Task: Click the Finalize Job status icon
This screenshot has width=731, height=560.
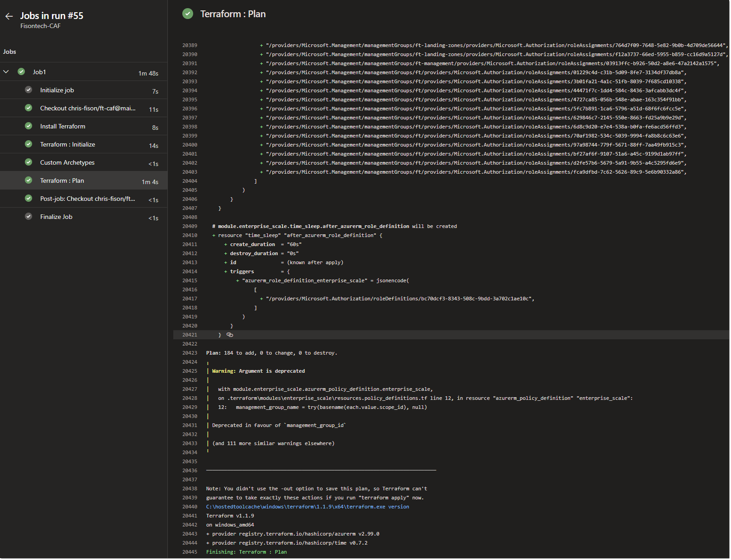Action: [28, 216]
